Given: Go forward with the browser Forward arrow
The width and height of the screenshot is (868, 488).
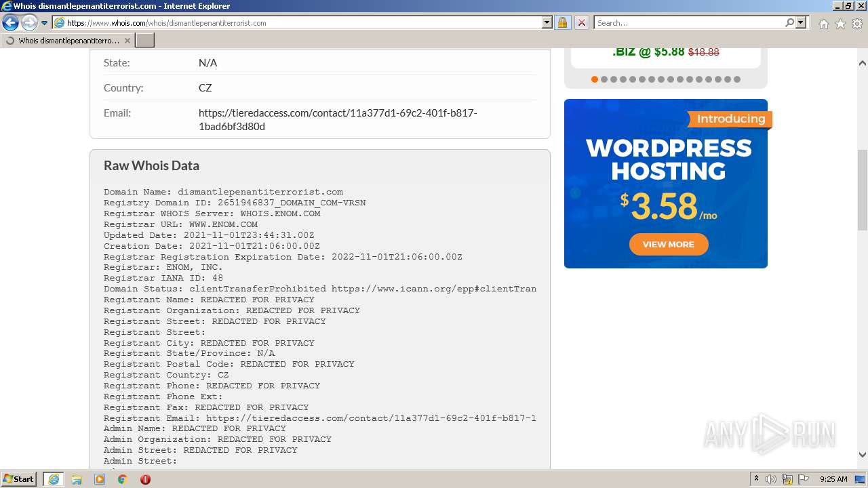Looking at the screenshot, I should pyautogui.click(x=29, y=23).
